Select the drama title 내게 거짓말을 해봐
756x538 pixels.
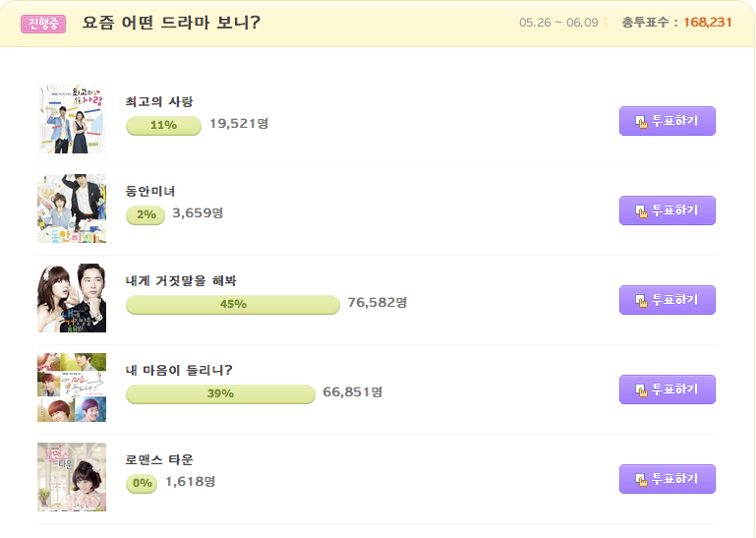181,281
